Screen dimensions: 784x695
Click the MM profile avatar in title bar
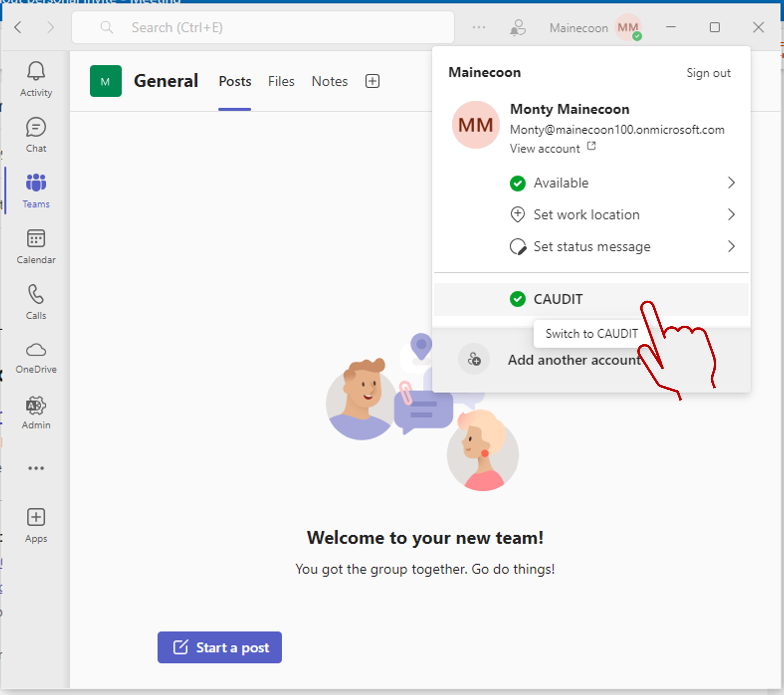[628, 27]
